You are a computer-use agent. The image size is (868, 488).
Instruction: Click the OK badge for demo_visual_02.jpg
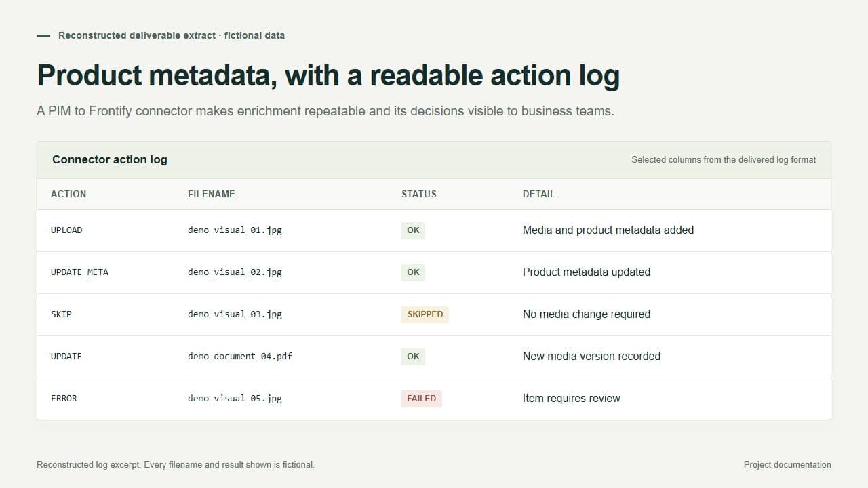tap(413, 272)
